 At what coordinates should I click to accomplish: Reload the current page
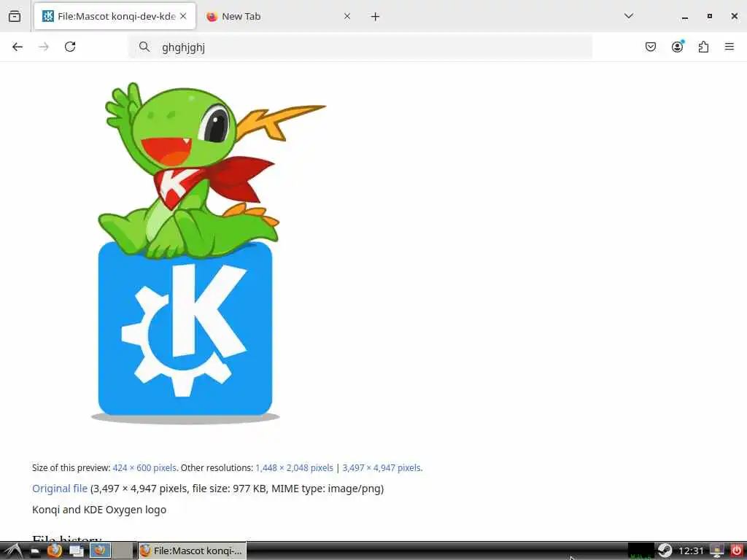click(70, 47)
